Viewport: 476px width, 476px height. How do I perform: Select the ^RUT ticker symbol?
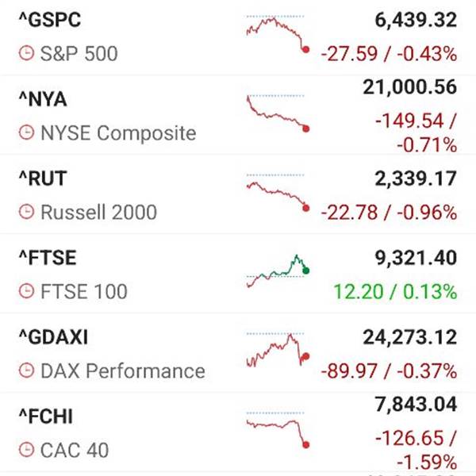(x=43, y=178)
